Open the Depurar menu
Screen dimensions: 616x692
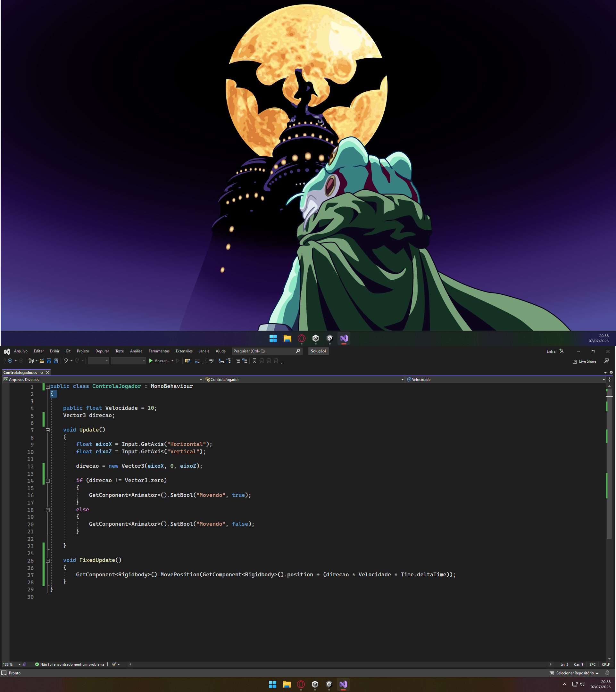pyautogui.click(x=102, y=351)
